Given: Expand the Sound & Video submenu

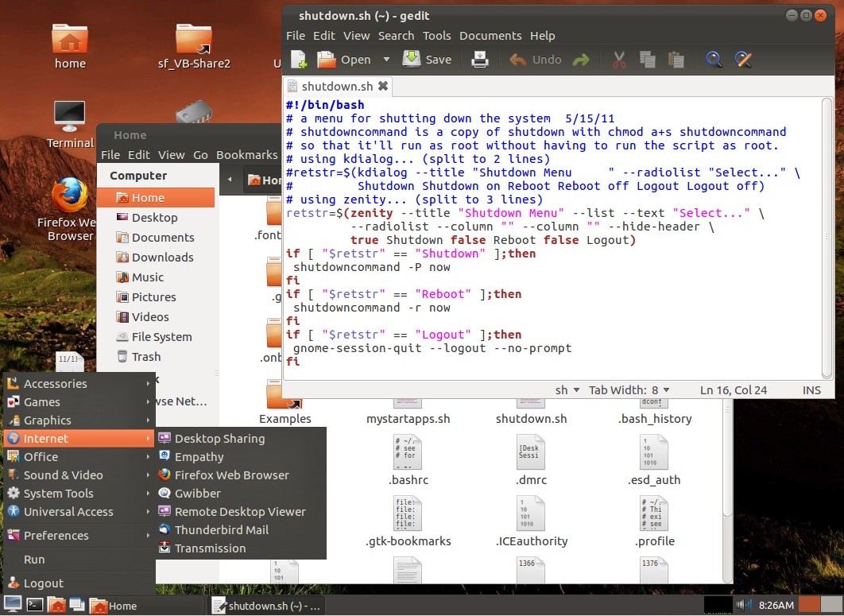Looking at the screenshot, I should pyautogui.click(x=79, y=475).
